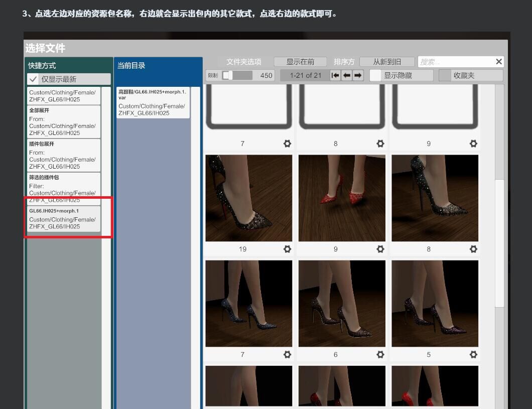Expand plugin packages with 插件包展开
The height and width of the screenshot is (409, 532).
[64, 155]
